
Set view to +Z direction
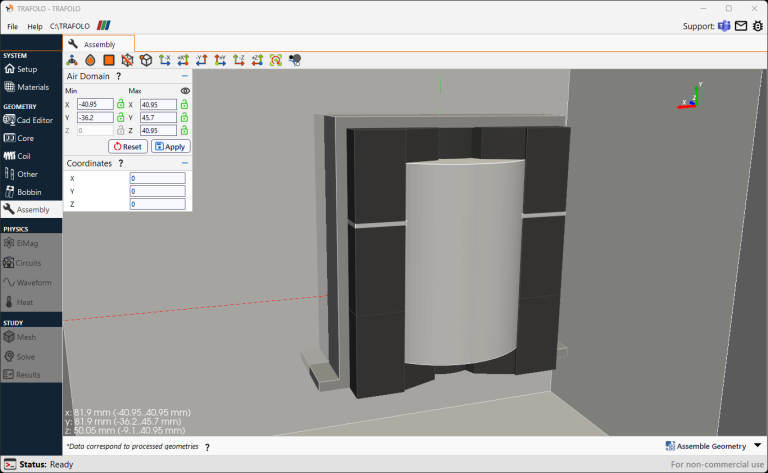[257, 60]
